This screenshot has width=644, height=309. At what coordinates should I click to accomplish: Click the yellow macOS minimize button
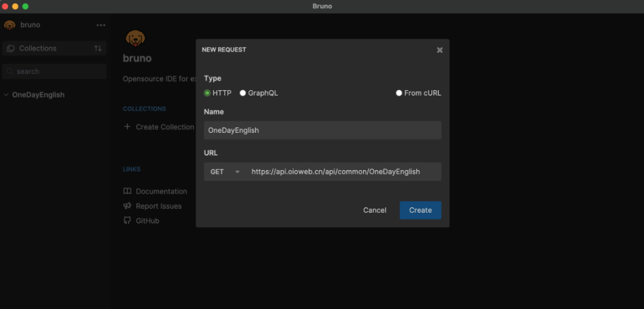tap(15, 6)
